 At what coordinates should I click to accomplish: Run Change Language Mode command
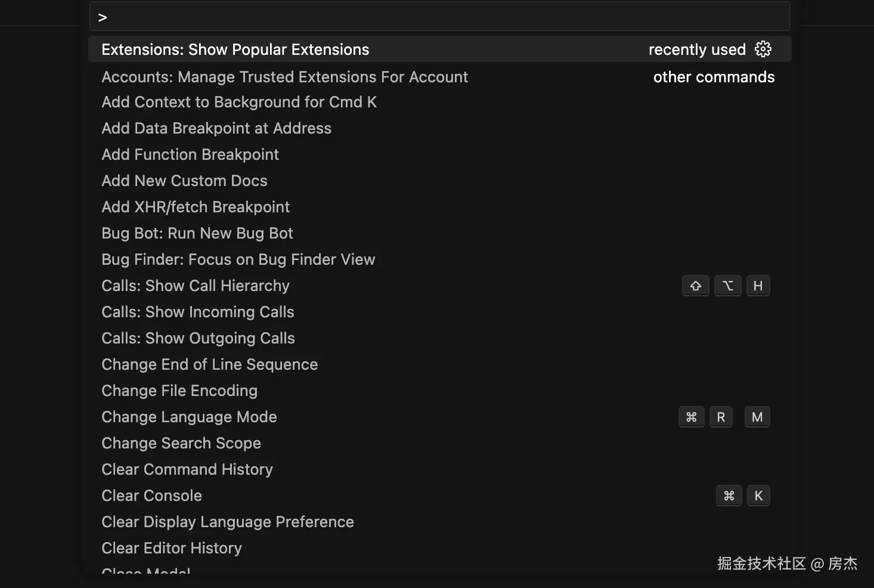click(189, 417)
